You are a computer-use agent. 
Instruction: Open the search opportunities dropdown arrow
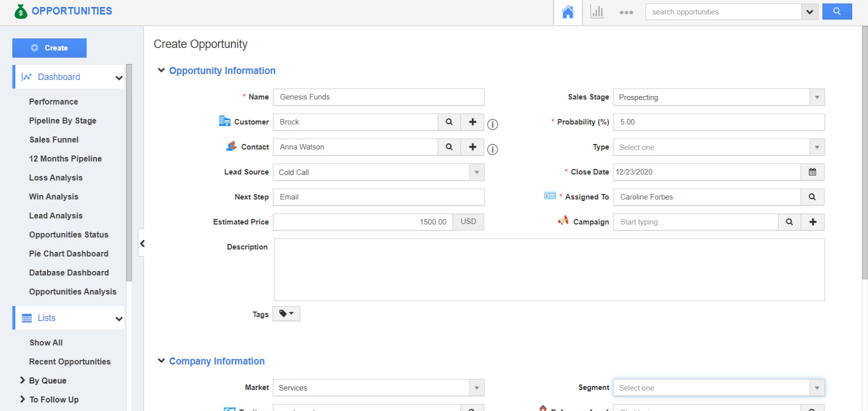click(x=809, y=12)
